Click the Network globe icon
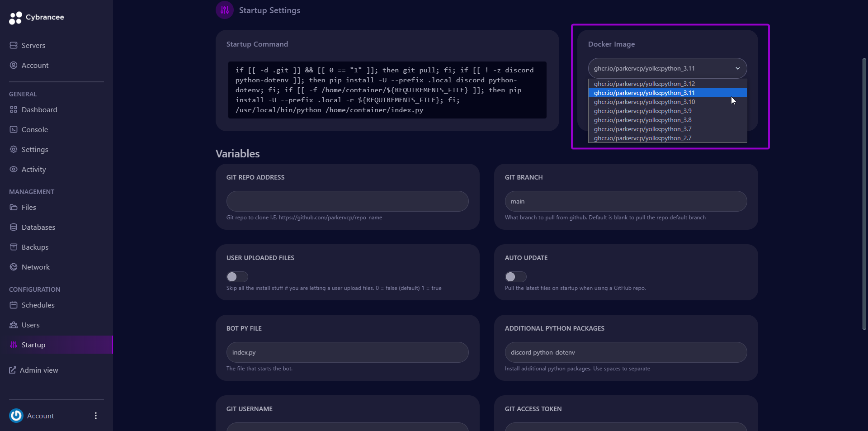Image resolution: width=868 pixels, height=431 pixels. pyautogui.click(x=14, y=267)
